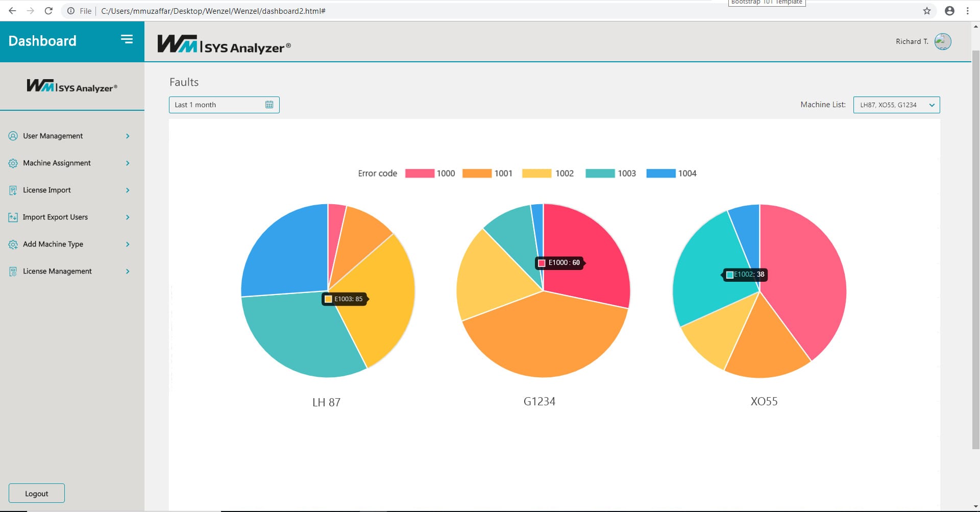Expand the License Management chevron
Image resolution: width=980 pixels, height=512 pixels.
click(128, 272)
